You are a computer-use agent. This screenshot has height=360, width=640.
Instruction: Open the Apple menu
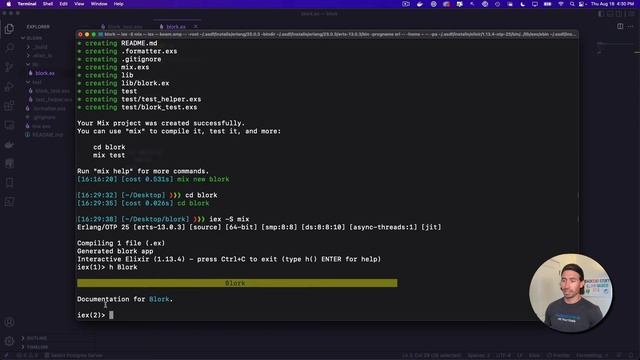point(8,4)
